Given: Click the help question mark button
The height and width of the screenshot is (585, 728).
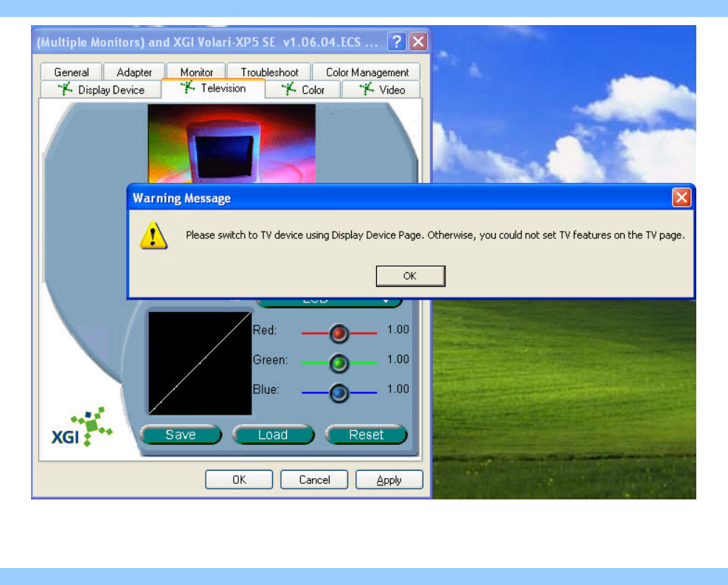Looking at the screenshot, I should (397, 42).
